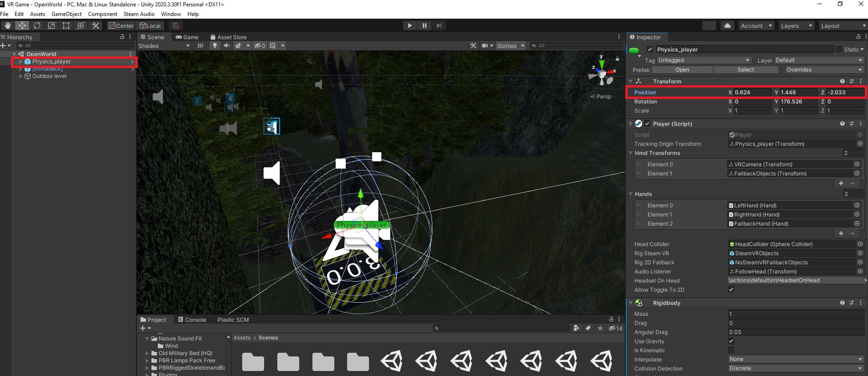Toggle Physics_player active checkbox
868x376 pixels.
pos(650,50)
